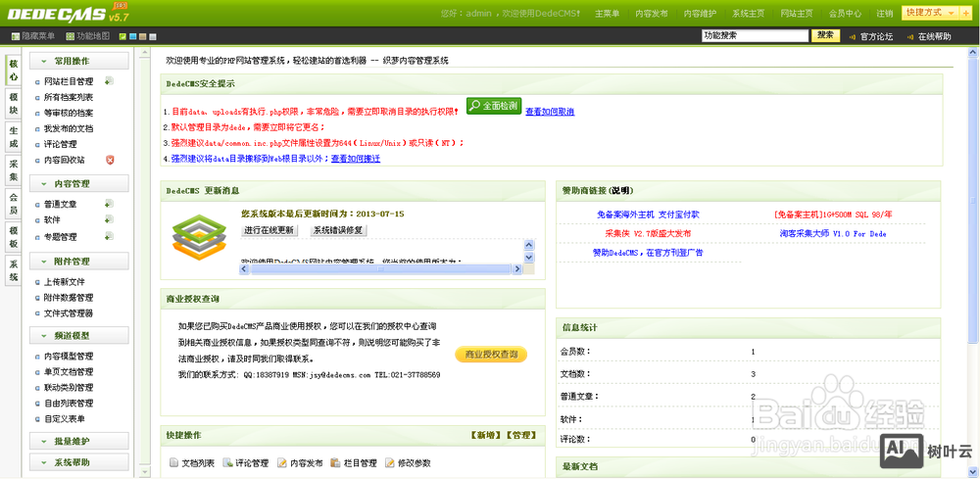
Task: Open 文件式管理器 in the left menu
Action: click(69, 312)
